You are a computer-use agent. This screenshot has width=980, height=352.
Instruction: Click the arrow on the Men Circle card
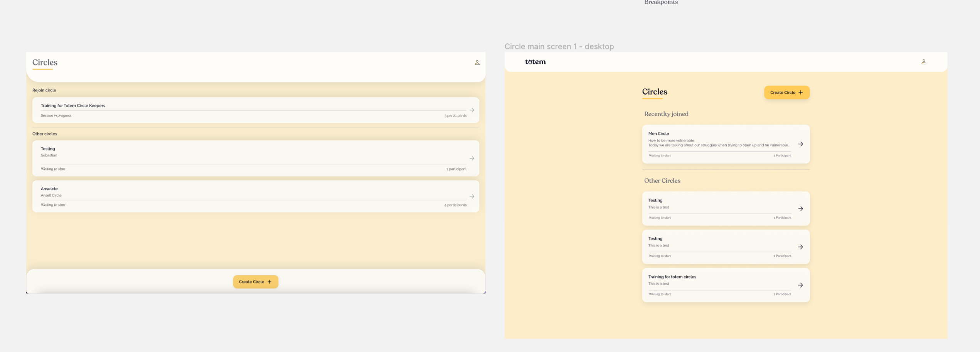[x=801, y=144]
